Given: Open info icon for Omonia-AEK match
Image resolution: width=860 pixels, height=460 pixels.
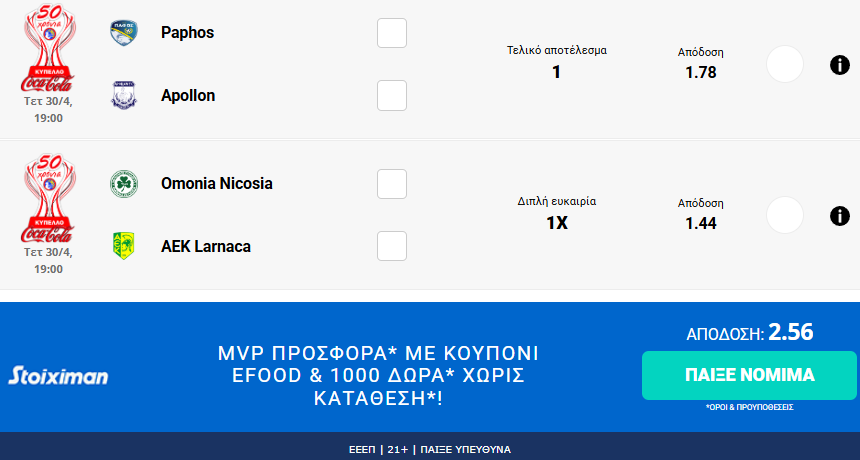Looking at the screenshot, I should [840, 215].
